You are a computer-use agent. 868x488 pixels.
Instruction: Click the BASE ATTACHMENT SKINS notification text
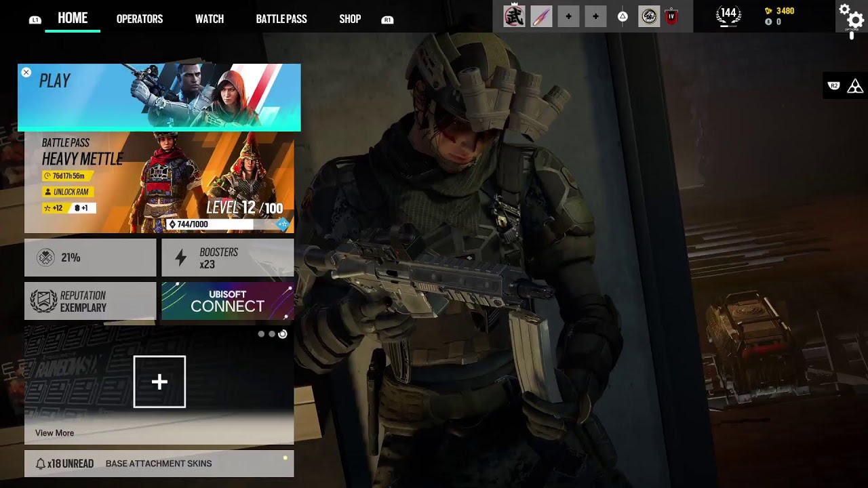(x=159, y=464)
